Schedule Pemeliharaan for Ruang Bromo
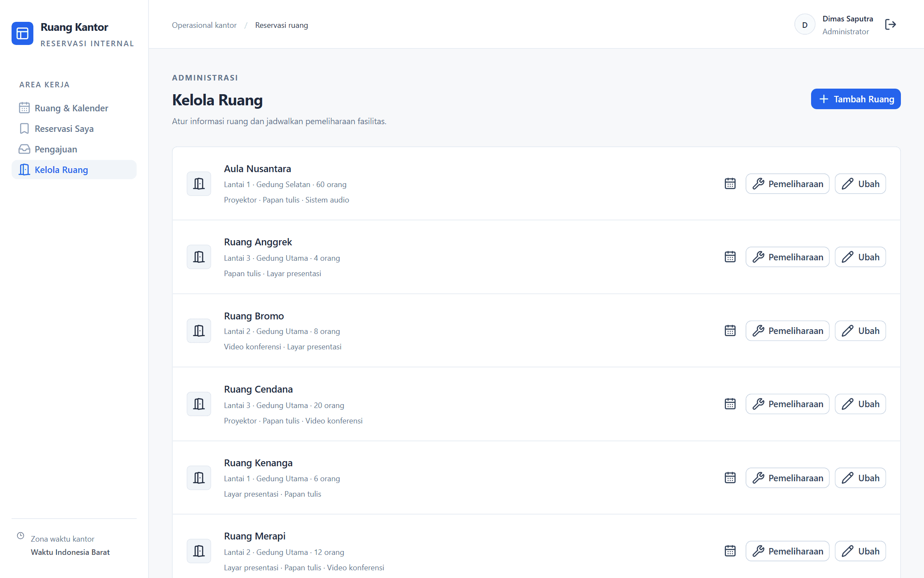Screen dimensions: 924x578 pos(787,331)
